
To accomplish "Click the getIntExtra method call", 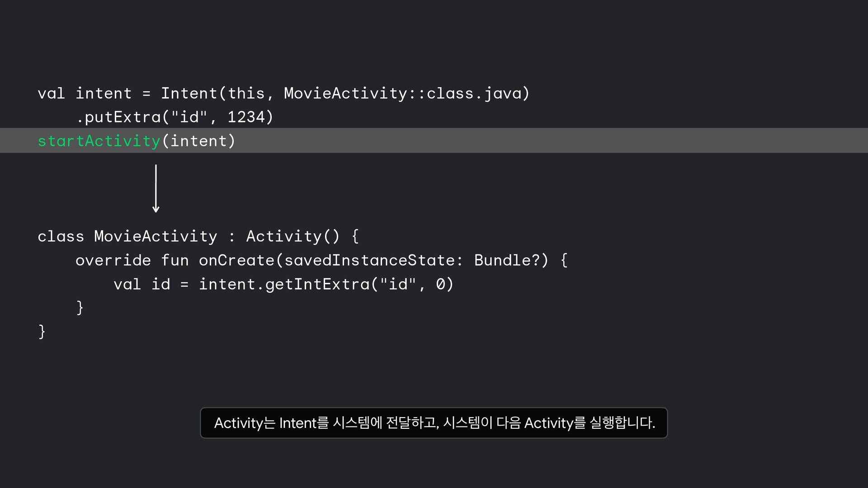I will point(317,284).
